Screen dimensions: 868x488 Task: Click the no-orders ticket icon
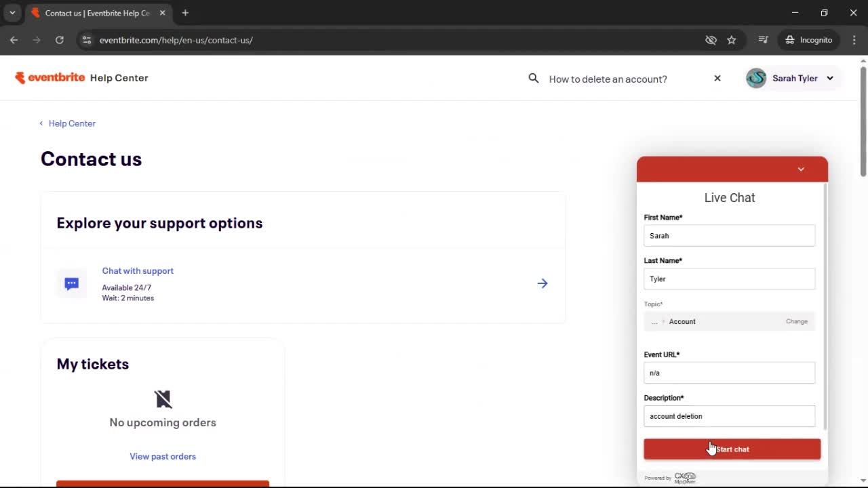pos(163,399)
